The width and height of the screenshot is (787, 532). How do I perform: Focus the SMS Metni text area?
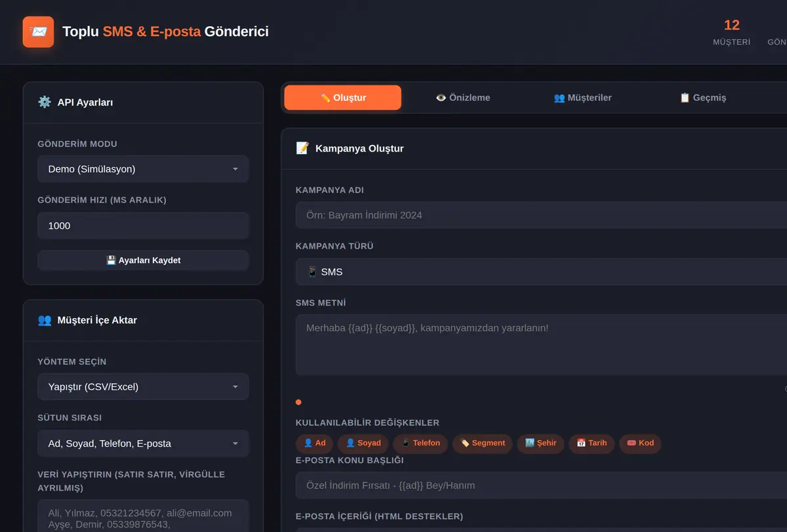(x=541, y=345)
